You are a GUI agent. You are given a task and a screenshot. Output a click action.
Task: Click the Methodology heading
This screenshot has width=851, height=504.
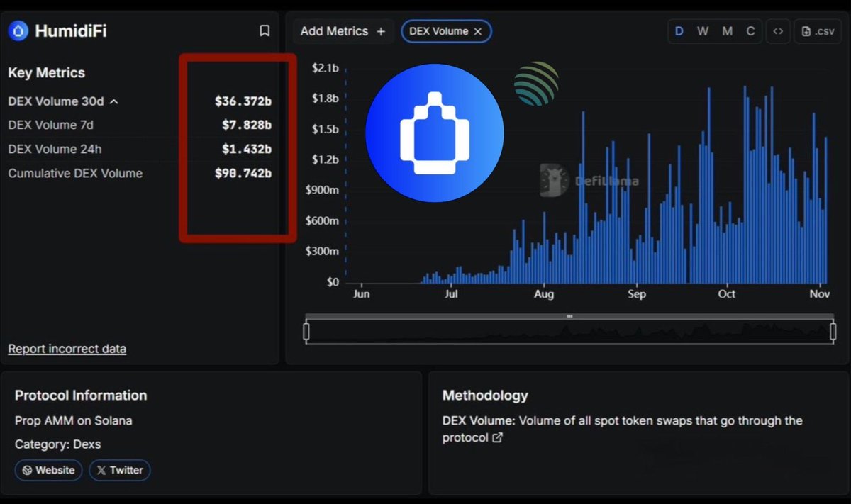485,396
